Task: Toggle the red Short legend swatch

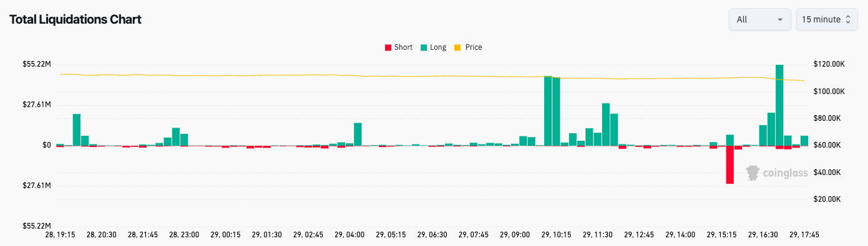Action: tap(388, 47)
